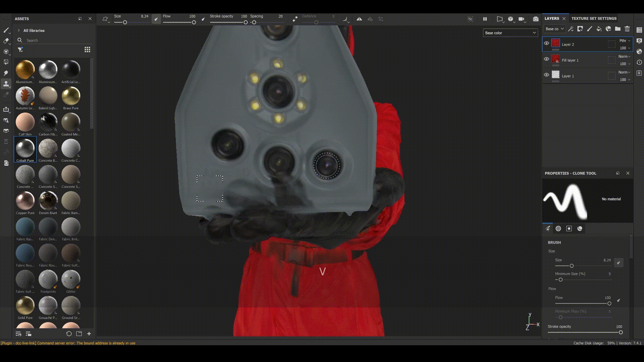Select the Paint brush tool

tap(6, 30)
